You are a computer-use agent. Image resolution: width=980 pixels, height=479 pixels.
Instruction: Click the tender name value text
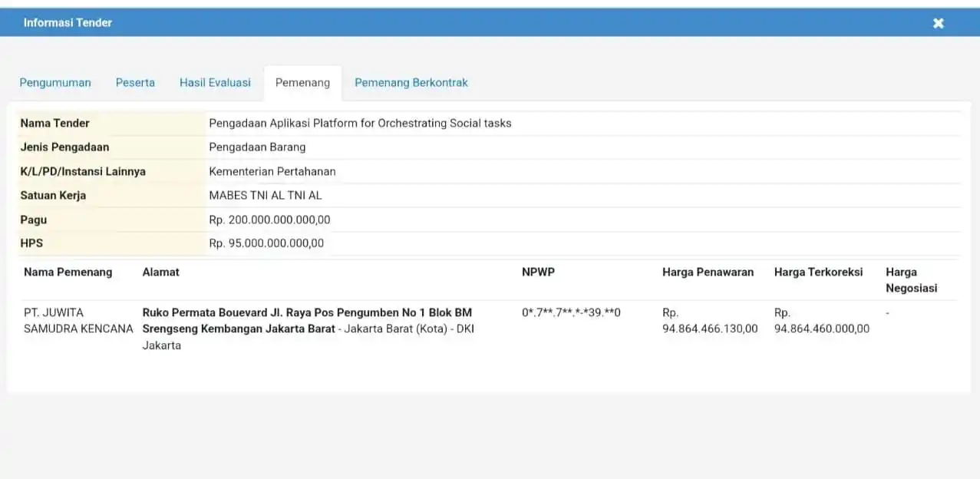360,123
